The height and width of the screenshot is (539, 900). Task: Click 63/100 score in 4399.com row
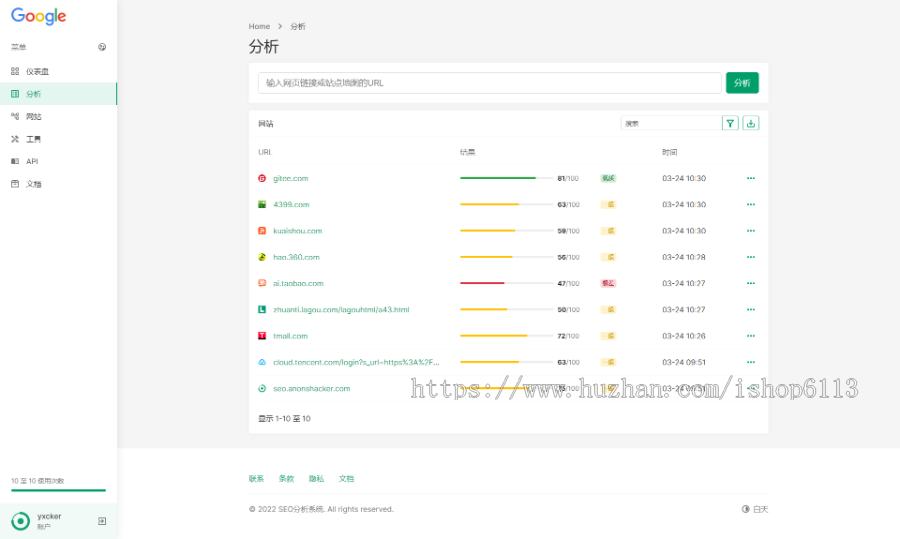coord(568,204)
